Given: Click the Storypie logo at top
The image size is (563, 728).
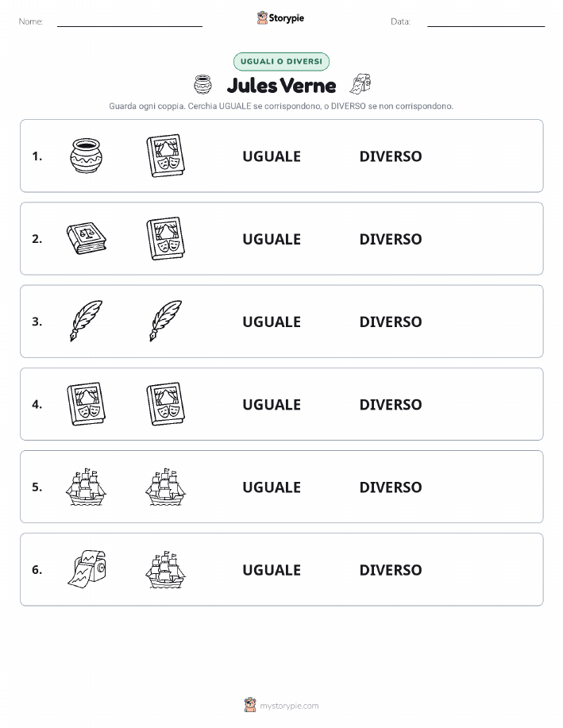Looking at the screenshot, I should [x=280, y=18].
